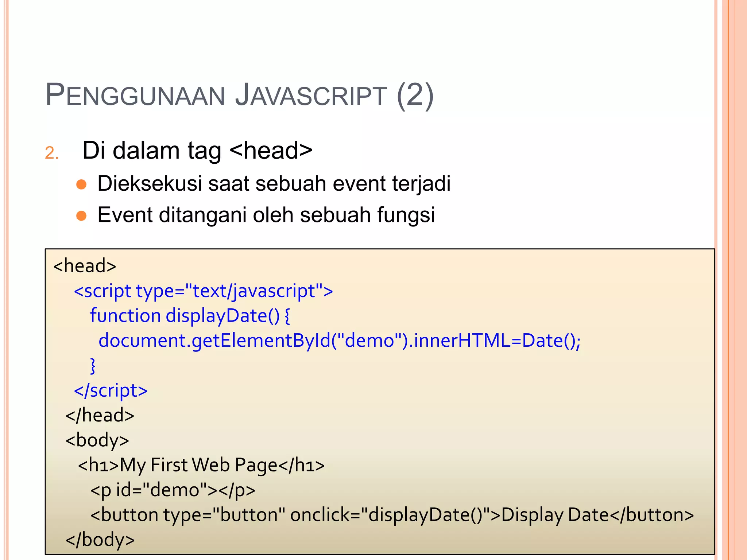The width and height of the screenshot is (747, 560).
Task: Select bullet text "Dieksekusi saat sebuah event terjadi"
Action: tap(274, 183)
